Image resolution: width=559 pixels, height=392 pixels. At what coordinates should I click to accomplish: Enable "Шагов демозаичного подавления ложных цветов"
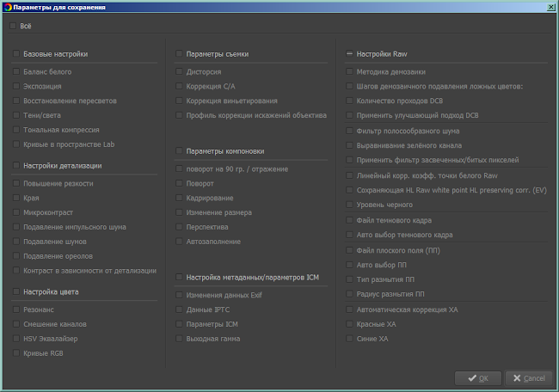[x=349, y=86]
